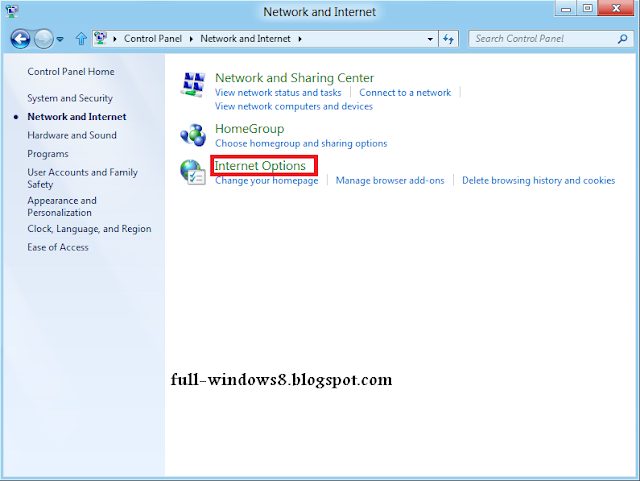Click the HomeGroup spheres icon

click(x=193, y=135)
